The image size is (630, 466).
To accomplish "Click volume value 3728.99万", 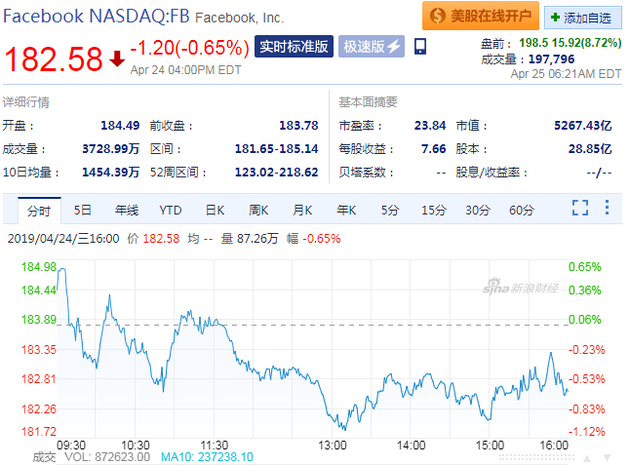I will click(x=110, y=149).
